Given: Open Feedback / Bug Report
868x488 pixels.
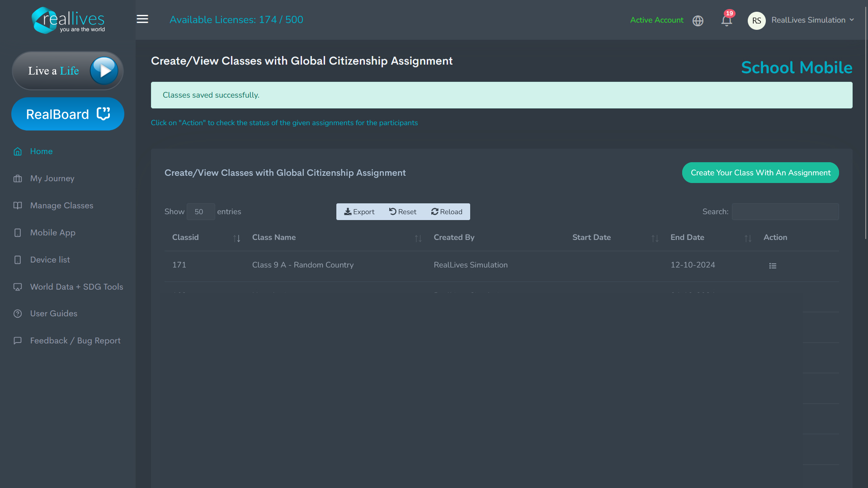Looking at the screenshot, I should [75, 341].
